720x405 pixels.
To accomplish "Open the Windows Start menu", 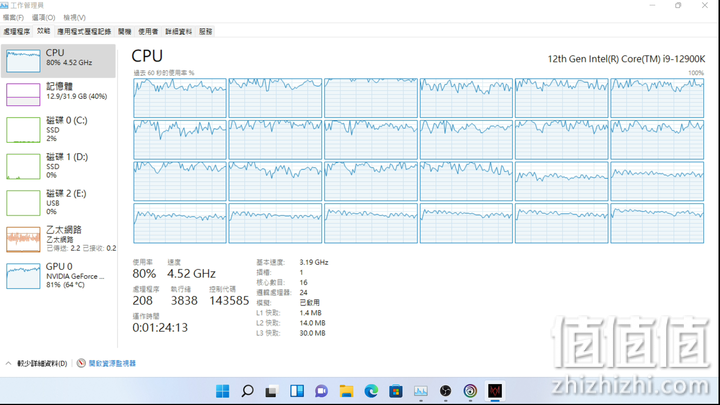I will tap(223, 391).
